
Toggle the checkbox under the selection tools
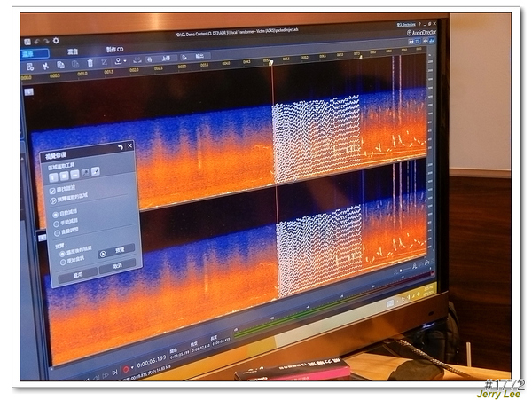[52, 191]
